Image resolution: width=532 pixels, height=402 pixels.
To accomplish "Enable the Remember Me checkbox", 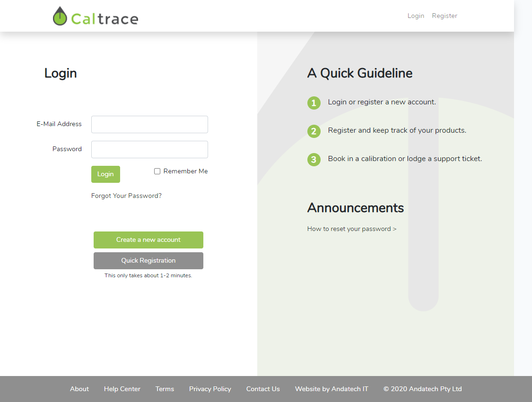I will coord(157,171).
